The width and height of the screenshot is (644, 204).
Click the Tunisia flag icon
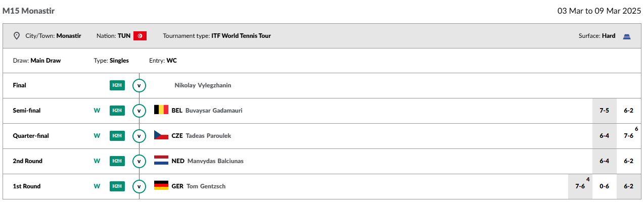[140, 36]
